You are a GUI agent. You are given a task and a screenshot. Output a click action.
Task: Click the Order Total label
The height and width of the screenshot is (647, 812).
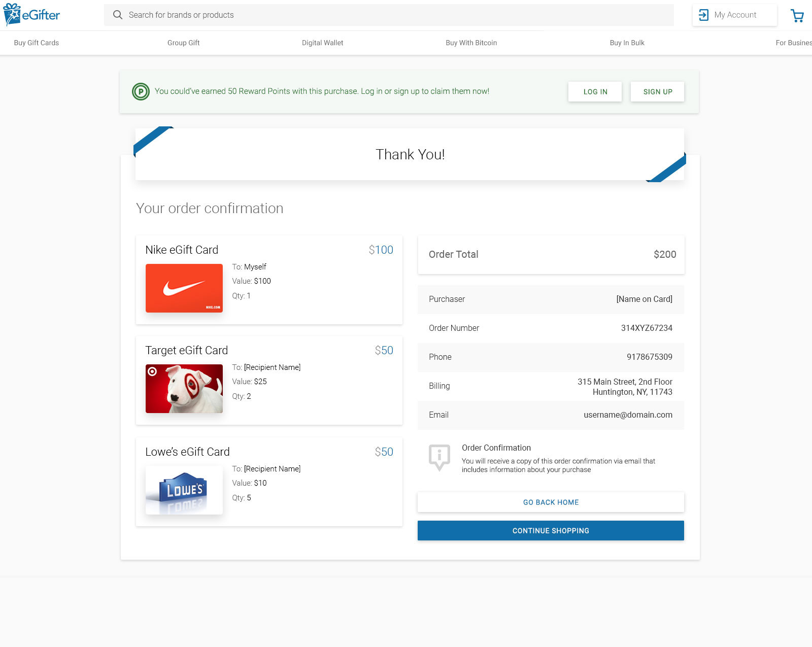coord(454,254)
